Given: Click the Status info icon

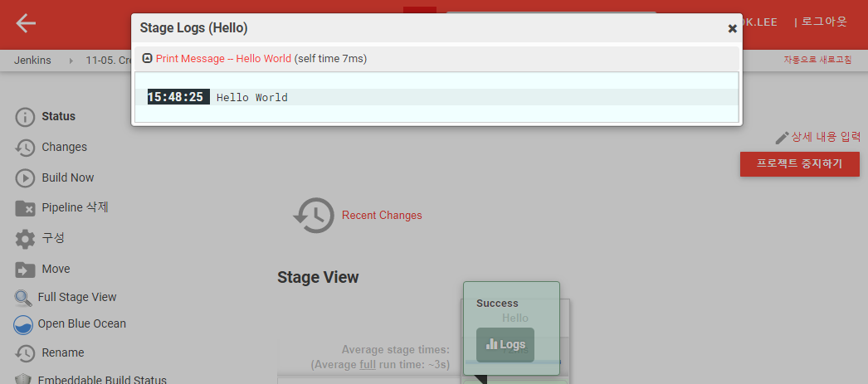Looking at the screenshot, I should (x=26, y=117).
